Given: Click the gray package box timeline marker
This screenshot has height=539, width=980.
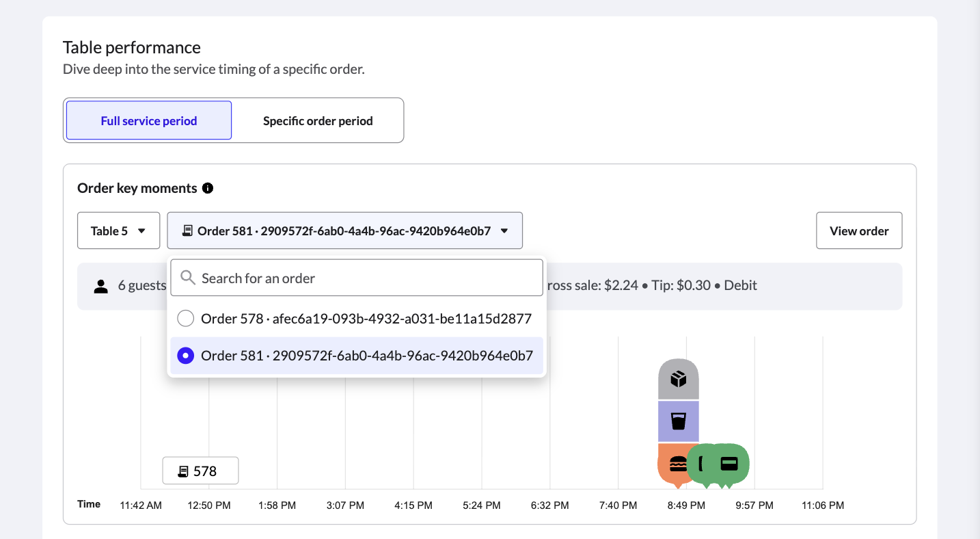Looking at the screenshot, I should (x=678, y=379).
